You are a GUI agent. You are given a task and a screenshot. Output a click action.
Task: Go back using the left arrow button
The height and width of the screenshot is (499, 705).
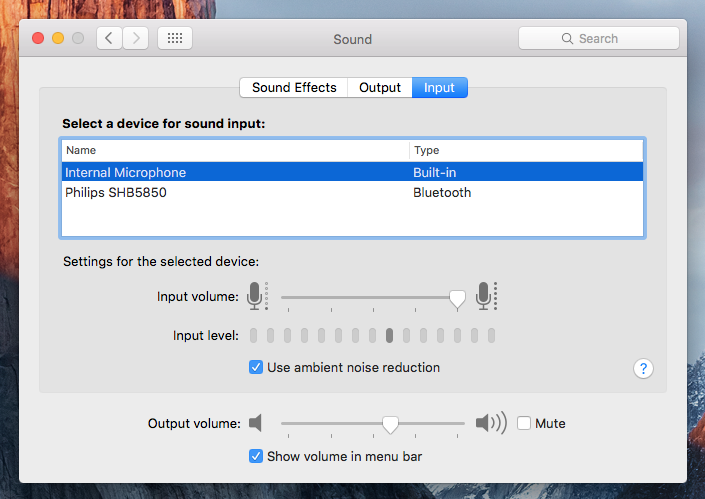(x=109, y=38)
